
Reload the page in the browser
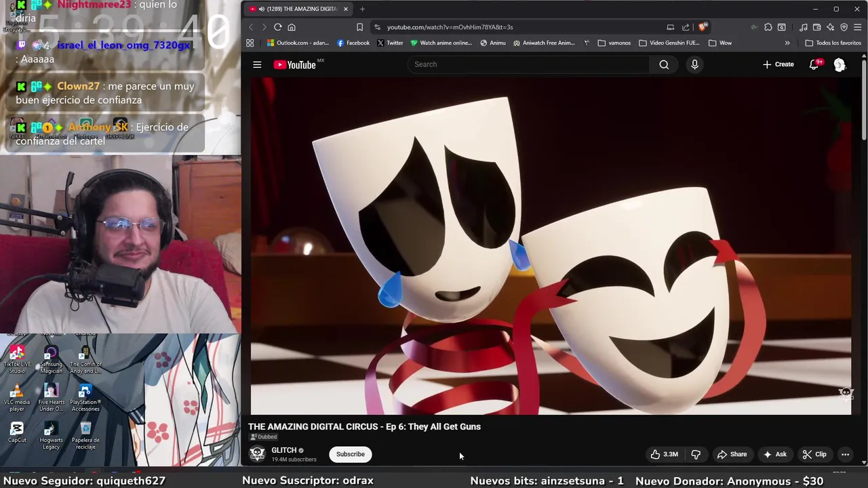277,27
